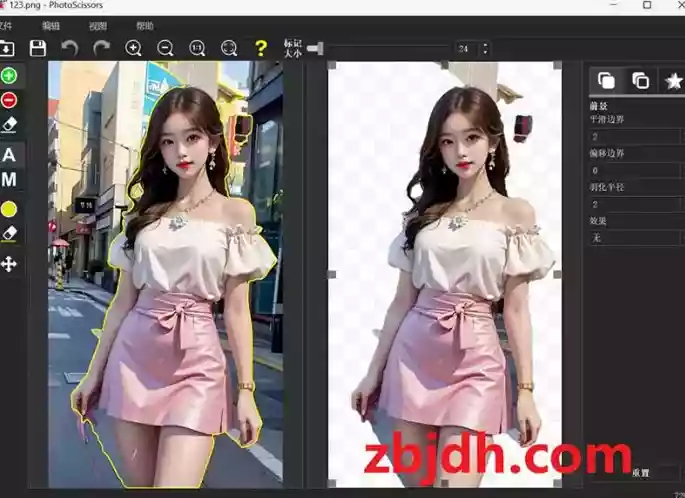Open the 帮助 menu

[145, 25]
